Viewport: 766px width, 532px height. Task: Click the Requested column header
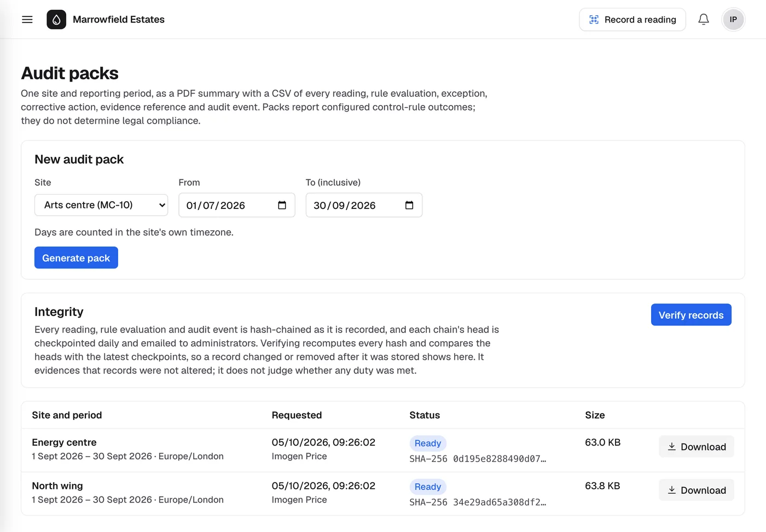click(x=297, y=415)
